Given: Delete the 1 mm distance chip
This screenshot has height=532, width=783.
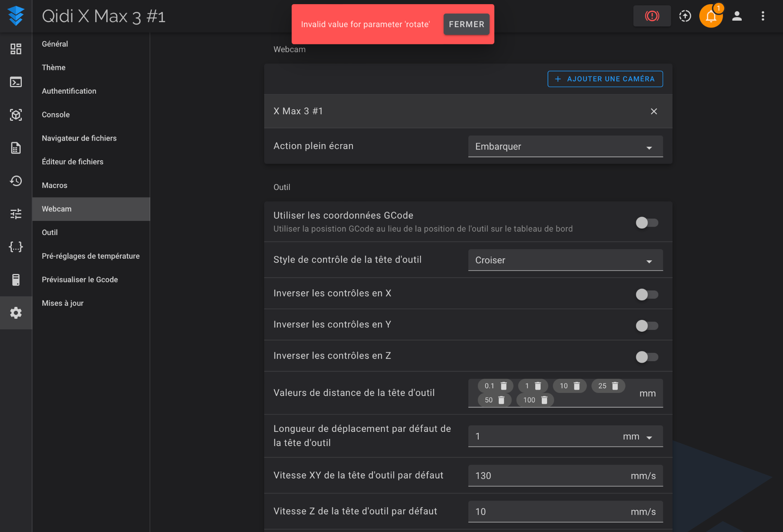Looking at the screenshot, I should 538,386.
